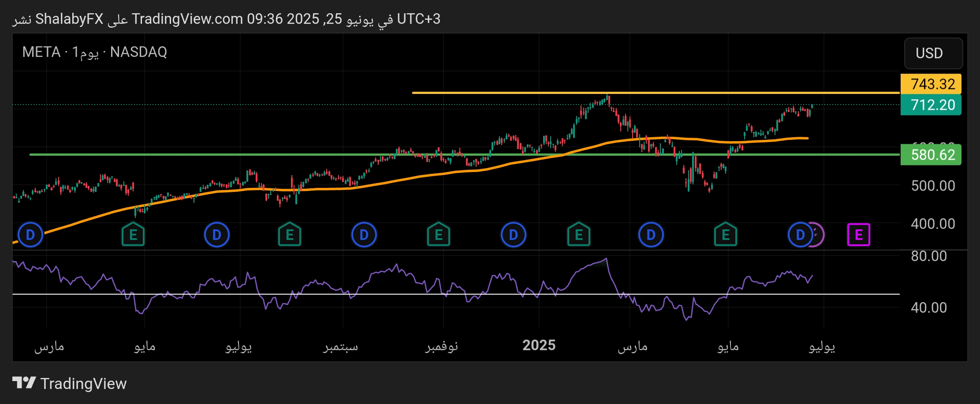Viewport: 980px width, 404px height.
Task: Select the white RSI midline
Action: coord(456,294)
